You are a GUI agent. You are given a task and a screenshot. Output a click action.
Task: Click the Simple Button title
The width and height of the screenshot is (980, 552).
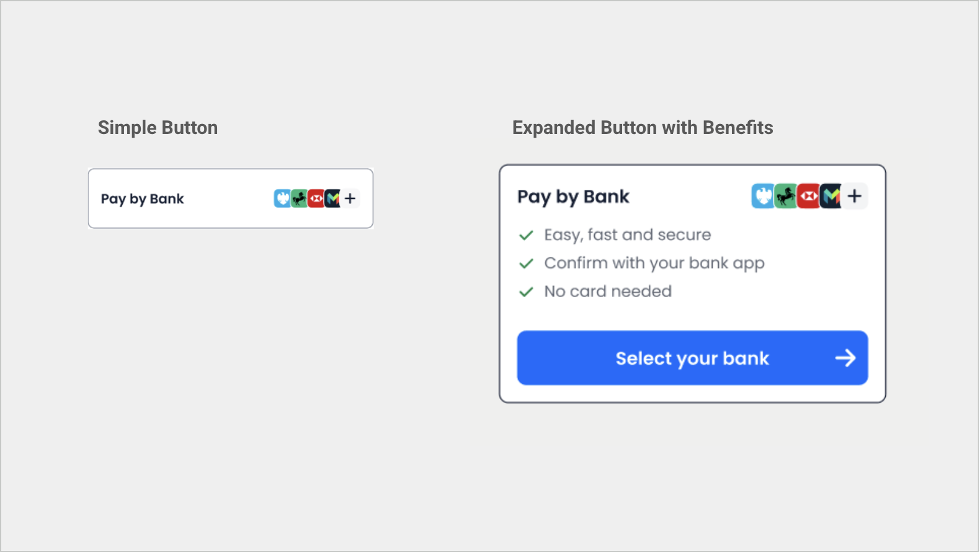point(158,128)
